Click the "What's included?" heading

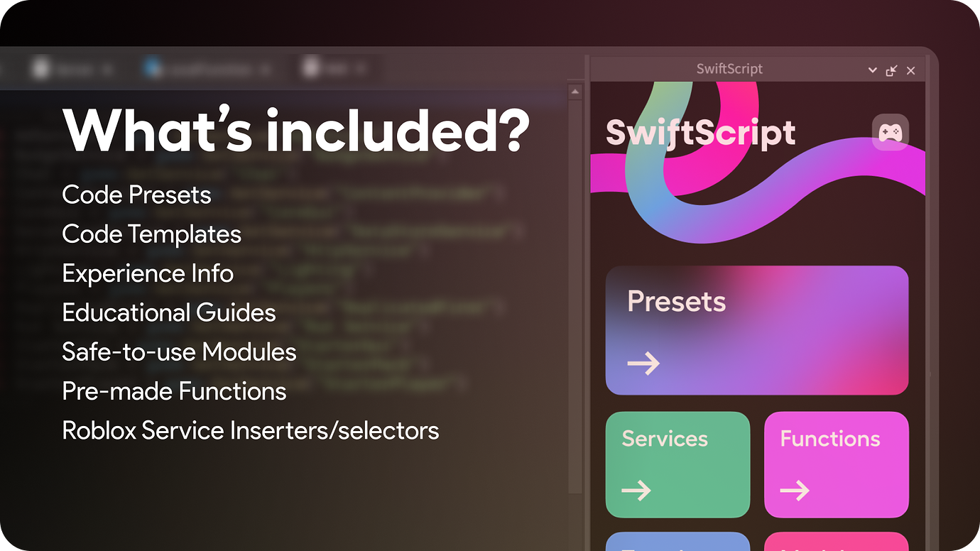tap(296, 130)
